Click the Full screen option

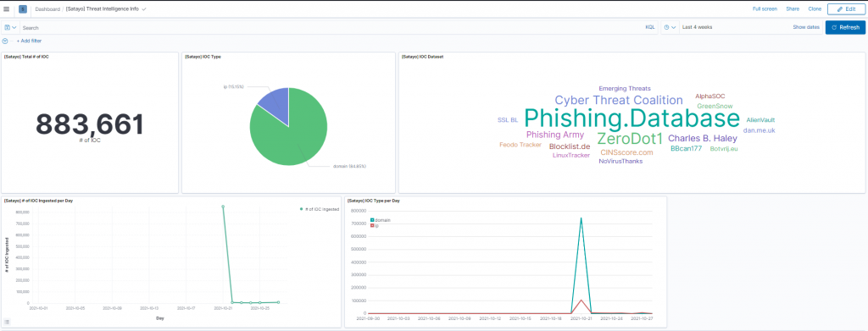765,9
